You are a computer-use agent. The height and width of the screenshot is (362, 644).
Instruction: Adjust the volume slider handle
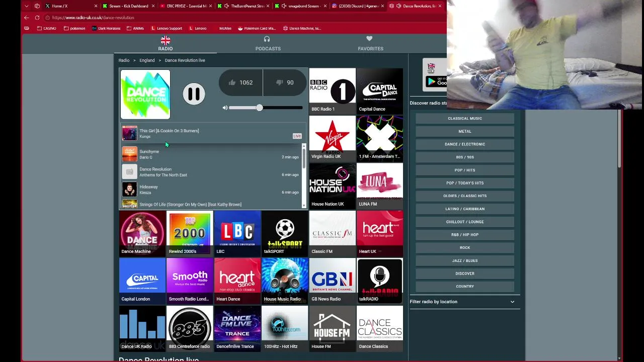click(x=259, y=108)
